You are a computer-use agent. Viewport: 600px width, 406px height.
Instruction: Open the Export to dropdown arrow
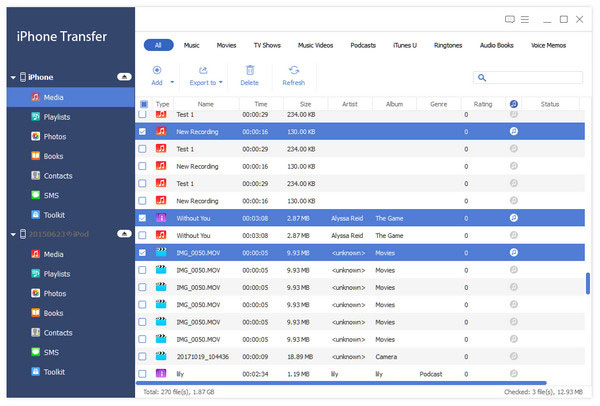[221, 82]
